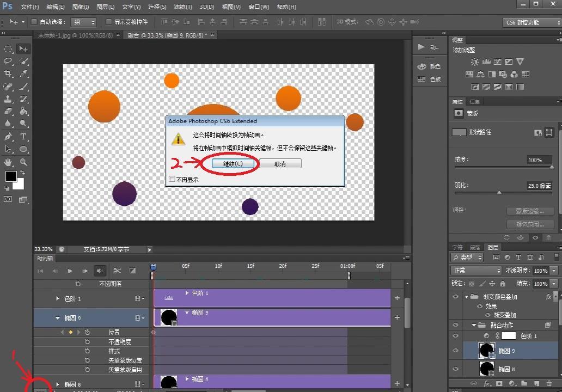This screenshot has height=392, width=562.
Task: Click the Brightness/Contrast adjustment sun icon
Action: pos(474,62)
